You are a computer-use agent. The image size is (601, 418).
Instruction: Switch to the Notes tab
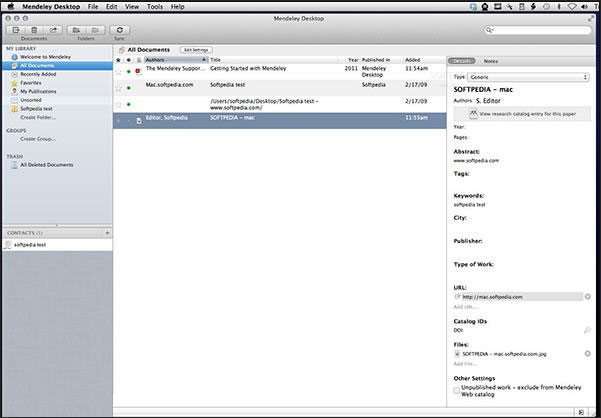coord(491,61)
